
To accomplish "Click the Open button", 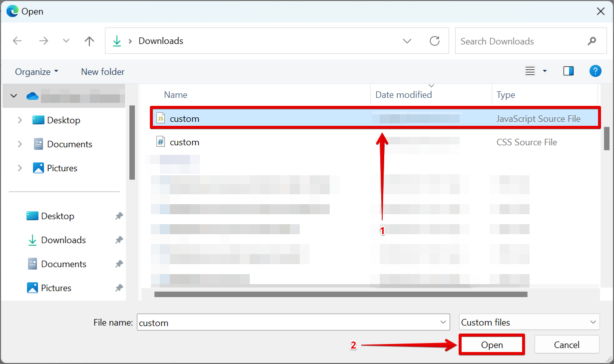I will pyautogui.click(x=492, y=345).
